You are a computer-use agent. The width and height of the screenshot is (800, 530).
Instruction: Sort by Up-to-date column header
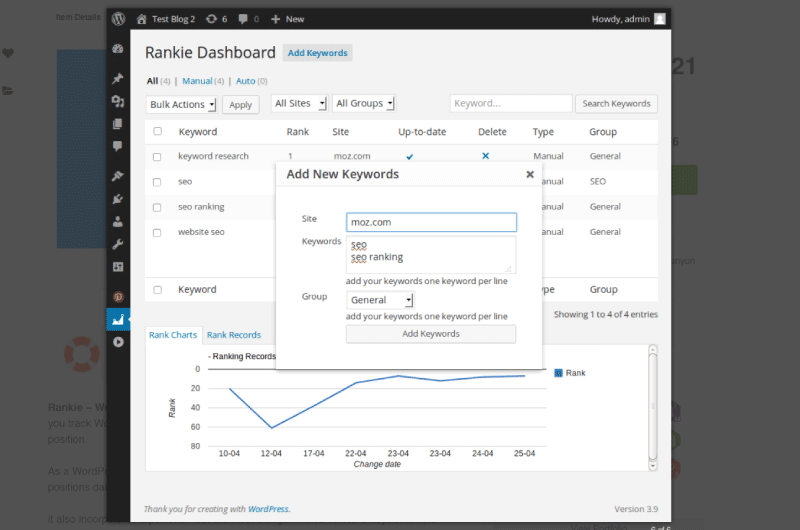tap(422, 132)
